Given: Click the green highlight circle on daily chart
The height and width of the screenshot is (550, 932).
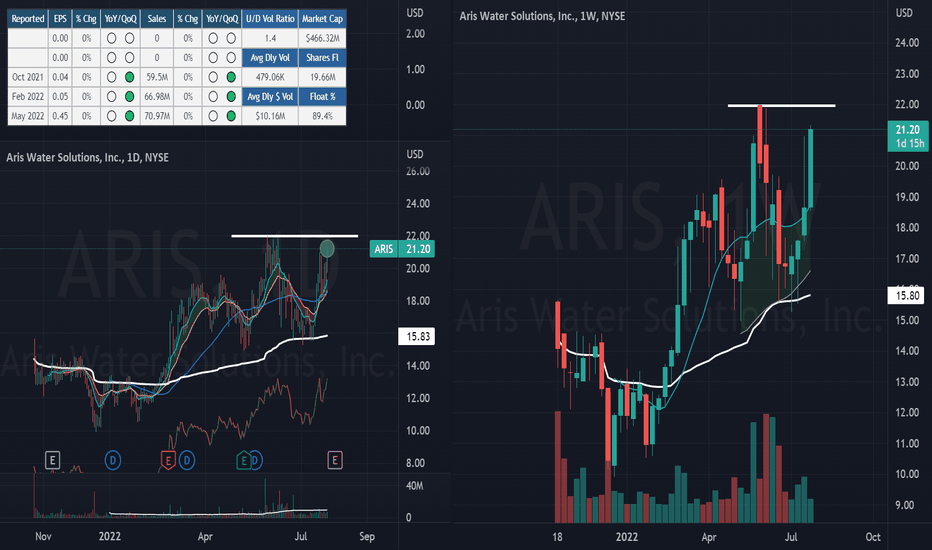Looking at the screenshot, I should click(327, 249).
